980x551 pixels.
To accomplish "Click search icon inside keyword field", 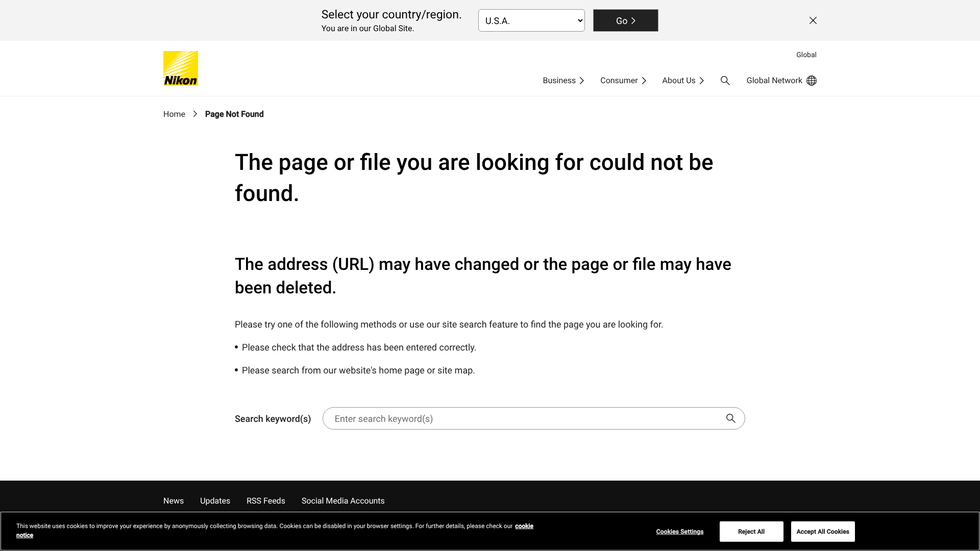I will pyautogui.click(x=730, y=418).
